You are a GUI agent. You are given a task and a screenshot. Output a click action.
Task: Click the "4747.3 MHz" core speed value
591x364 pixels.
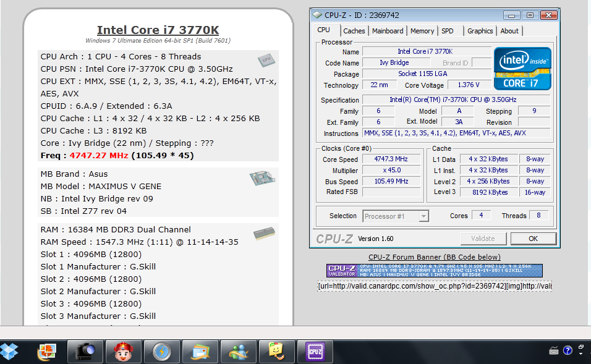pos(391,159)
